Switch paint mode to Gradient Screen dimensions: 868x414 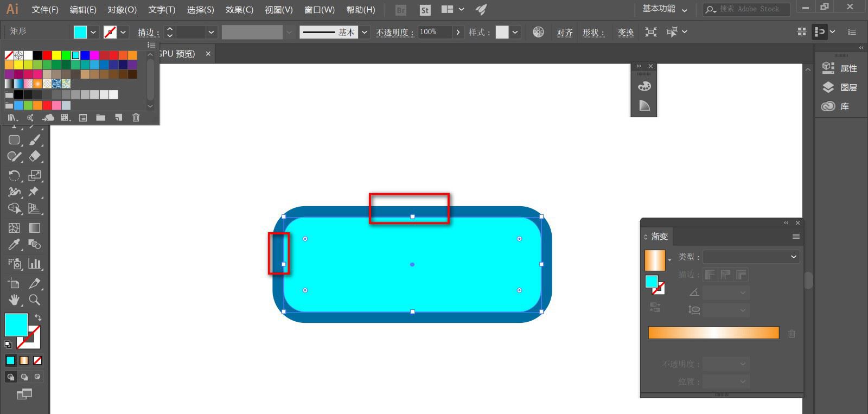click(x=24, y=361)
